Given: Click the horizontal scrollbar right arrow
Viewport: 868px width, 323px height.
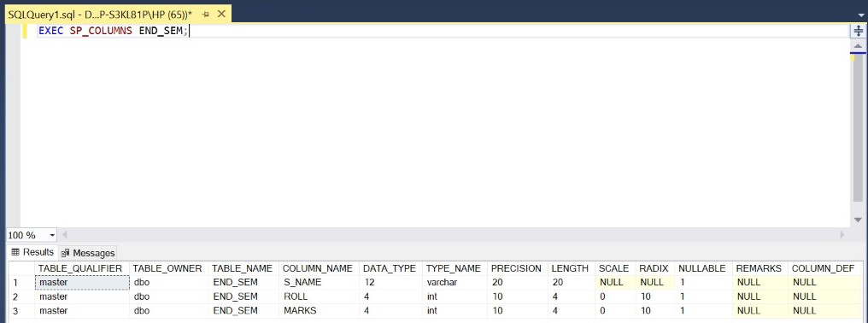Looking at the screenshot, I should click(x=843, y=235).
